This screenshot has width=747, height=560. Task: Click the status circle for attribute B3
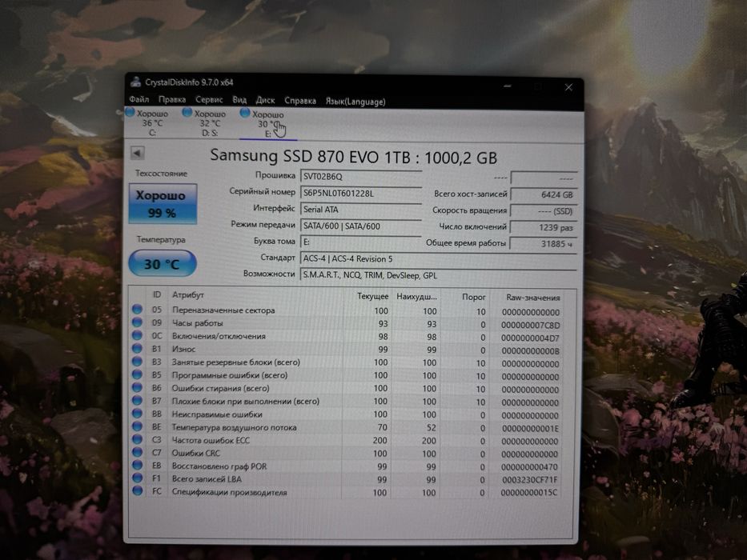point(137,362)
